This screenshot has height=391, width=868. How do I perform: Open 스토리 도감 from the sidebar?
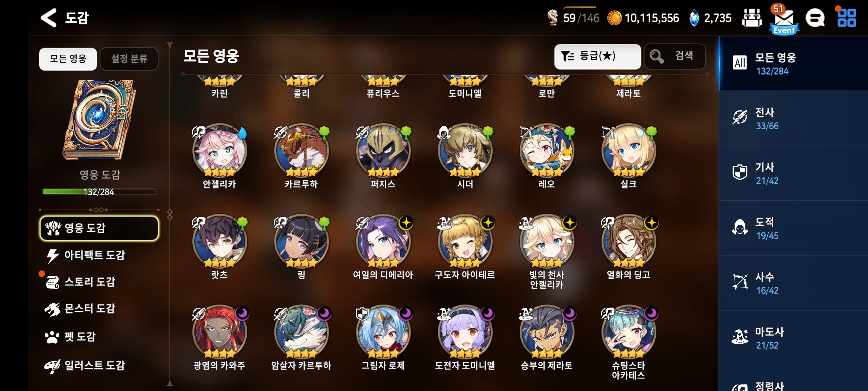[x=89, y=282]
